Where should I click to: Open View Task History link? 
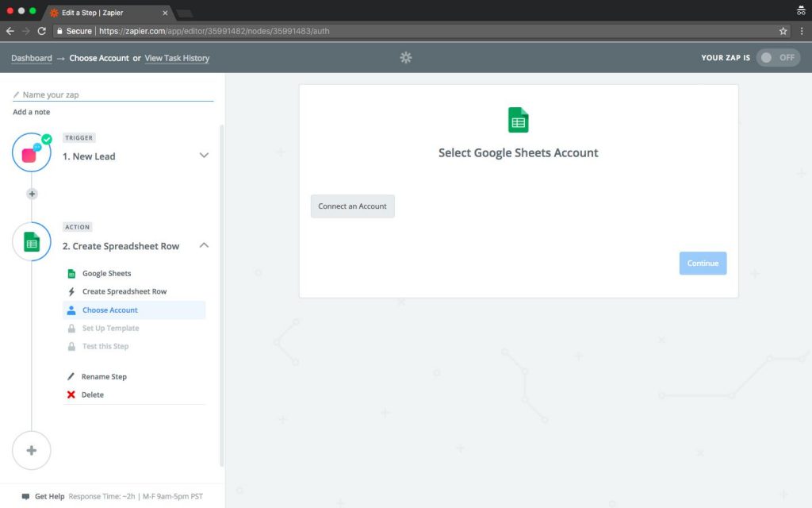(177, 58)
